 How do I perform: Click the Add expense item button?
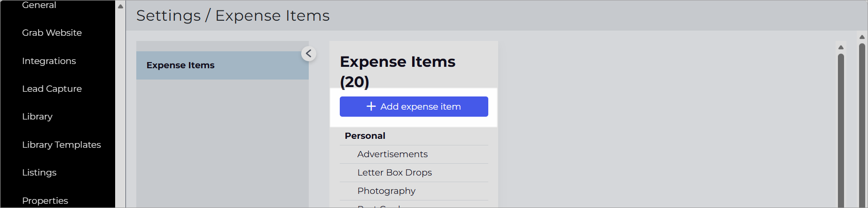414,106
